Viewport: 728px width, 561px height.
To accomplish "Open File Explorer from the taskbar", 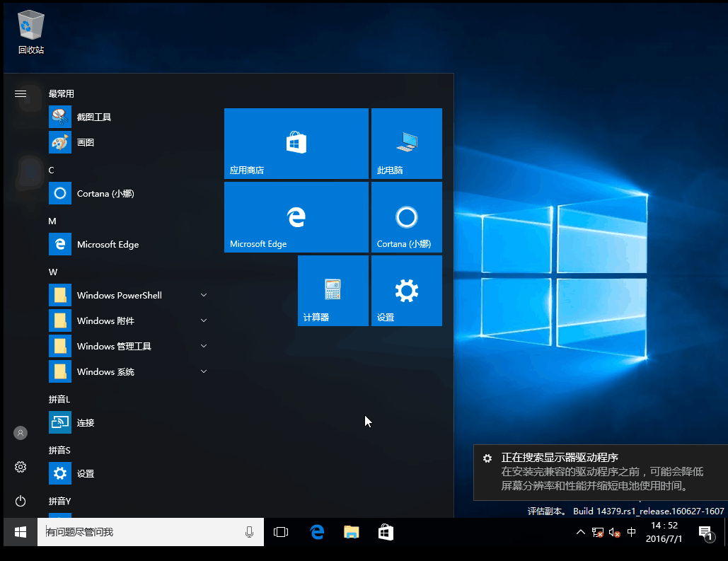I will (351, 532).
